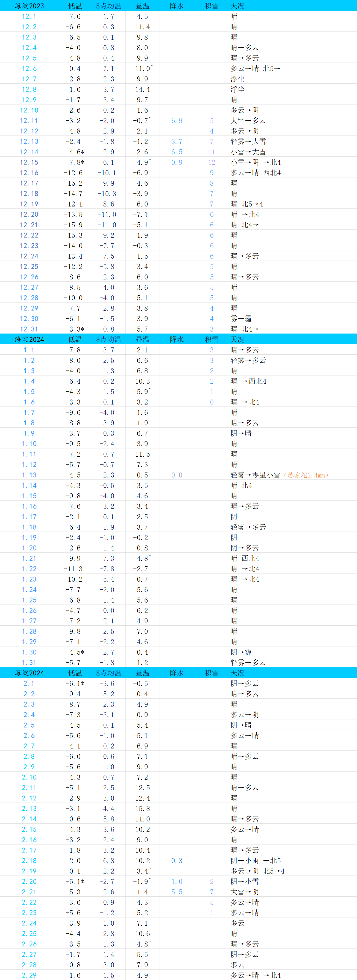Screen dimensions: 357x980
Task: Click 晴 北5→4 in row 12.19
Action: (x=247, y=204)
